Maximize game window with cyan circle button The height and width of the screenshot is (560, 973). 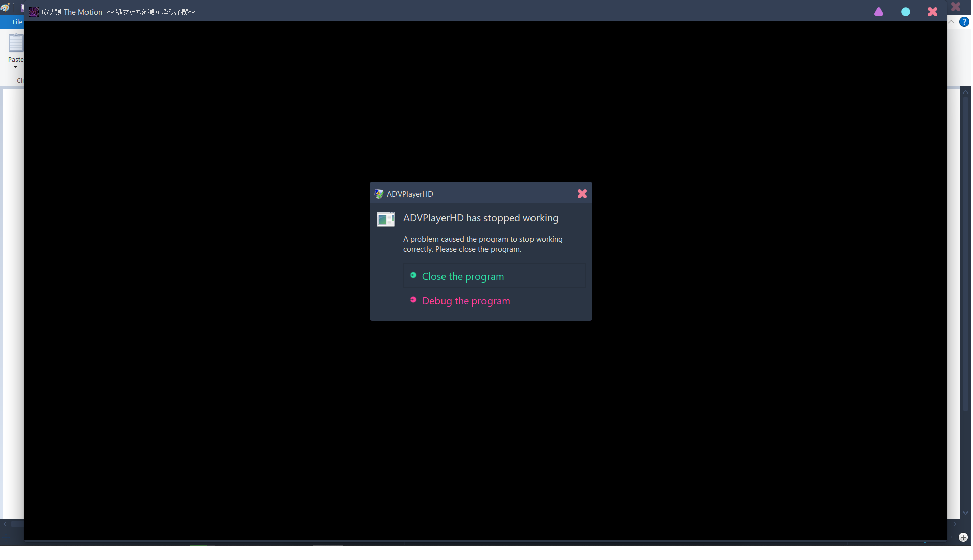point(906,12)
